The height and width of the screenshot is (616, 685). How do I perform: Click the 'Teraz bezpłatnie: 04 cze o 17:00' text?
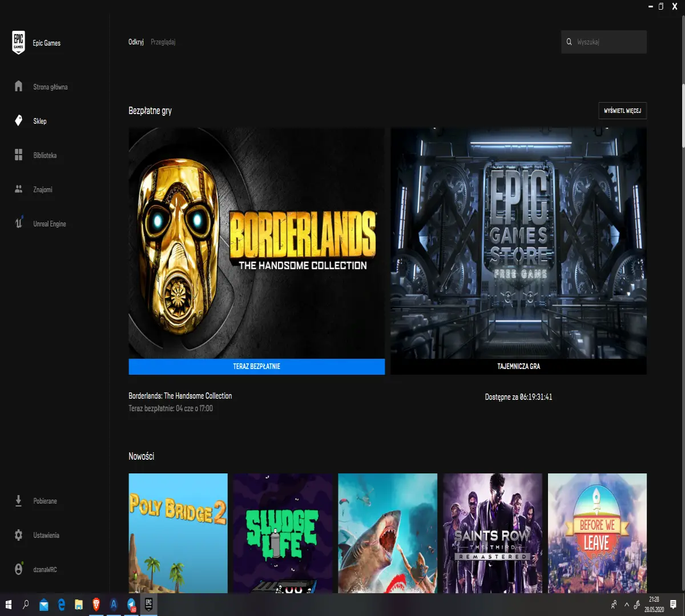pos(171,408)
